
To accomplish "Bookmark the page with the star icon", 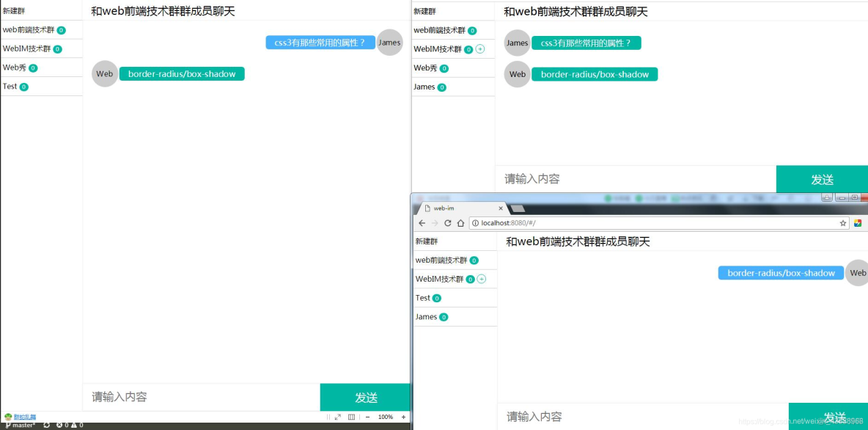I will [x=843, y=222].
